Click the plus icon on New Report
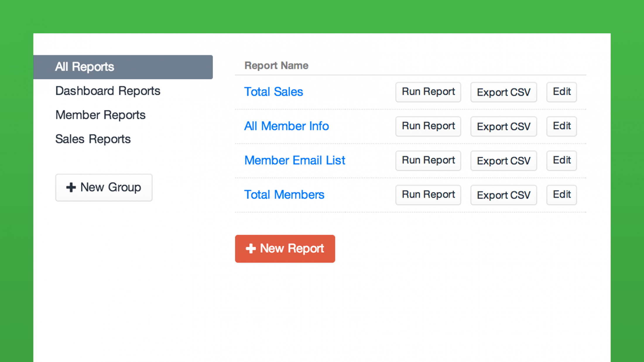The image size is (644, 362). 251,248
